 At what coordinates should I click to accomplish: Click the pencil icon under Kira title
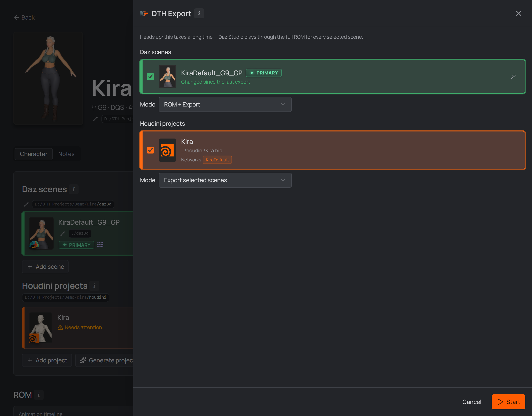click(x=95, y=119)
